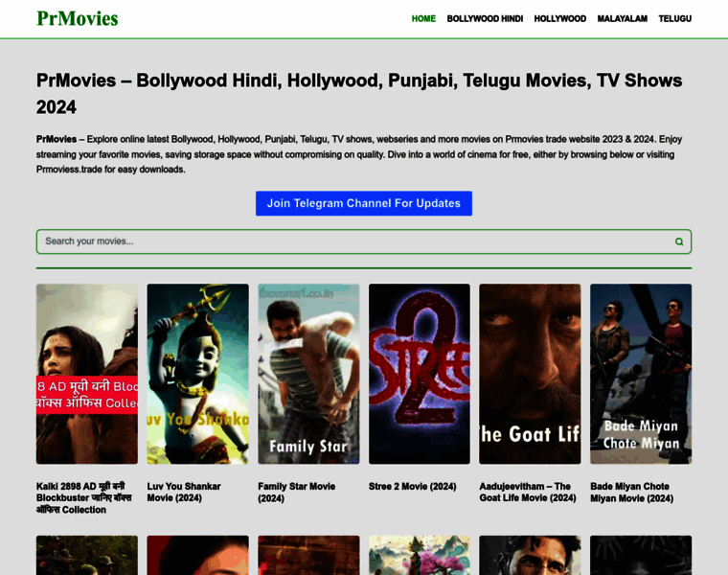The height and width of the screenshot is (575, 728).
Task: Open Bade Miyan Chote Miyan poster
Action: click(x=641, y=374)
